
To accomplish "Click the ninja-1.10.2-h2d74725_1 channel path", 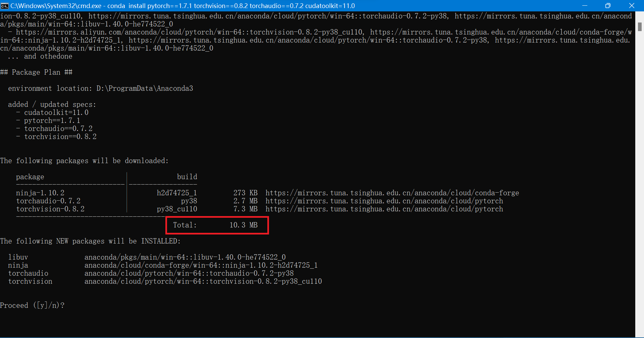I will pos(201,265).
